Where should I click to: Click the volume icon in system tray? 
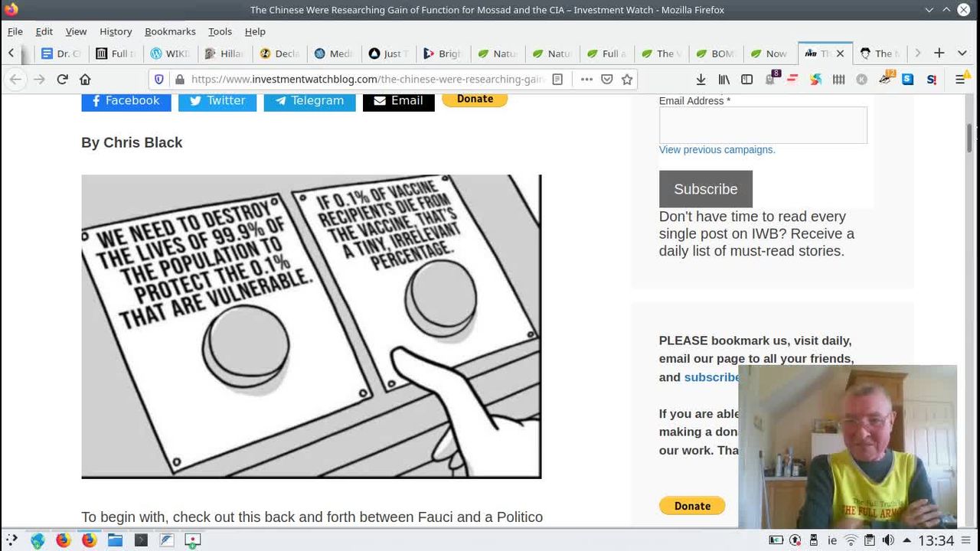[x=888, y=540]
